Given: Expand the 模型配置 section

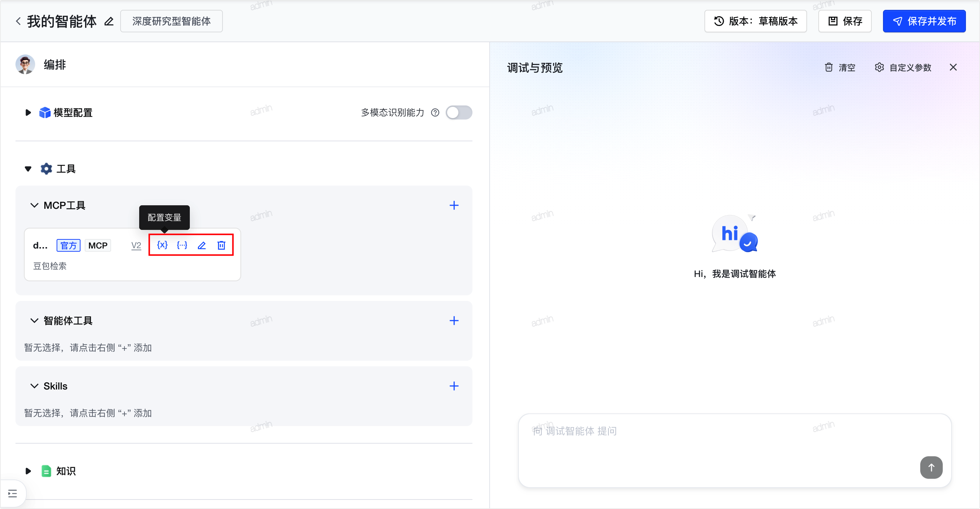Looking at the screenshot, I should click(x=28, y=112).
